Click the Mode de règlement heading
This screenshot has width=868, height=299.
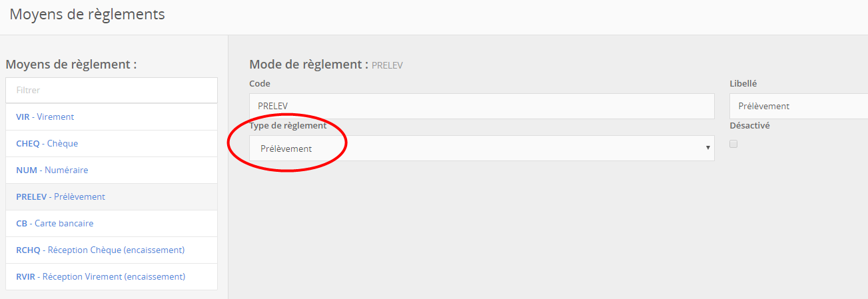(x=308, y=65)
